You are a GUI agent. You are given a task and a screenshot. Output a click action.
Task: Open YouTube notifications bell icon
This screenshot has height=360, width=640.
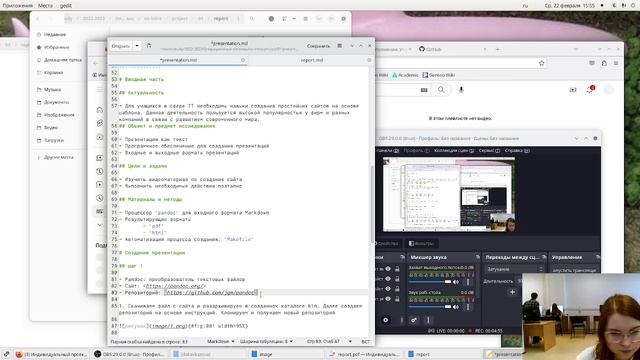(590, 90)
